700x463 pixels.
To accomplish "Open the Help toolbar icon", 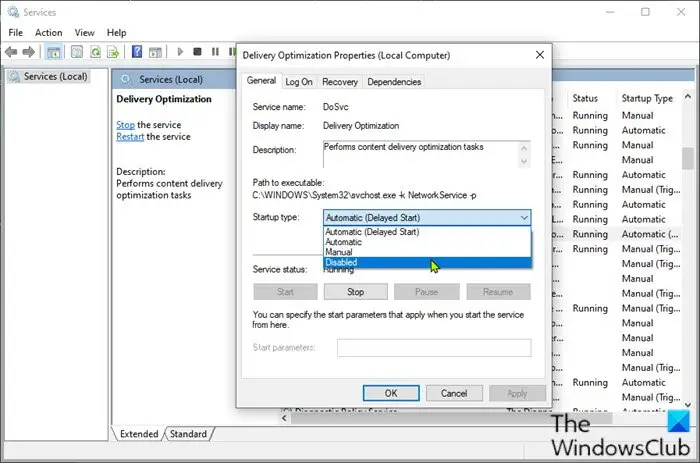I will [x=137, y=52].
